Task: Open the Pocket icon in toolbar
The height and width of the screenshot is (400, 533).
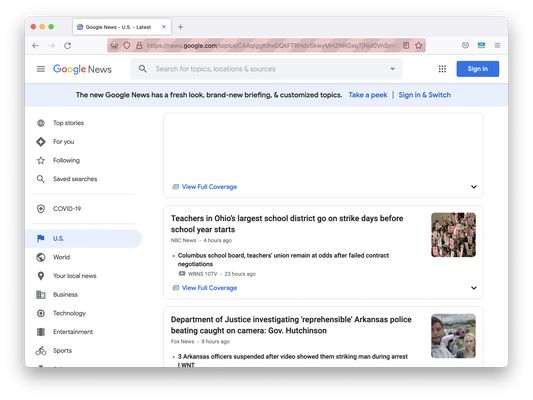Action: pyautogui.click(x=465, y=45)
